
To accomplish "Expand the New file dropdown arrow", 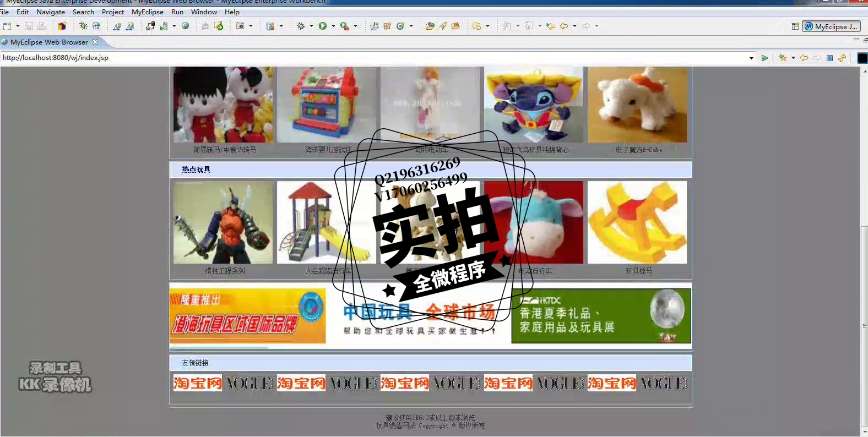I will pos(18,26).
